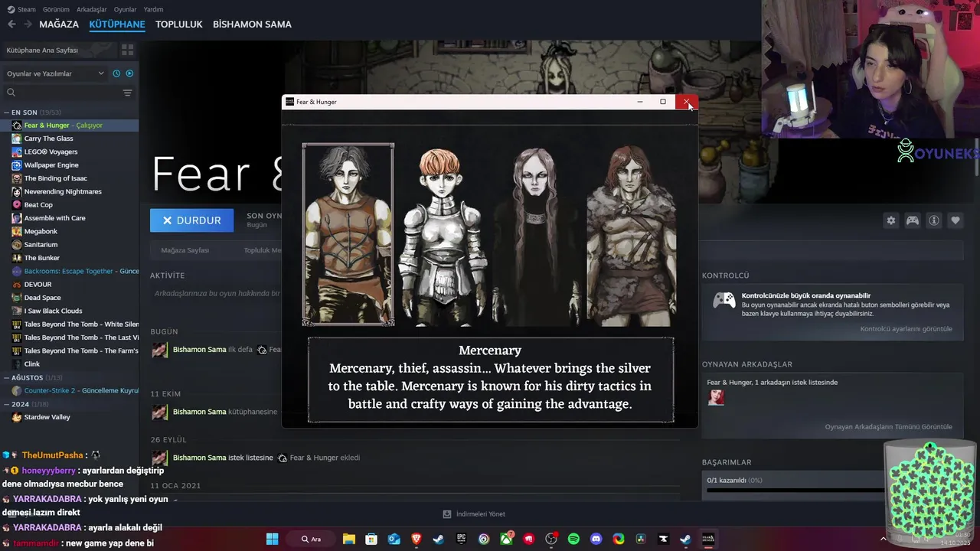
Task: Open File Explorer from taskbar
Action: (x=348, y=539)
